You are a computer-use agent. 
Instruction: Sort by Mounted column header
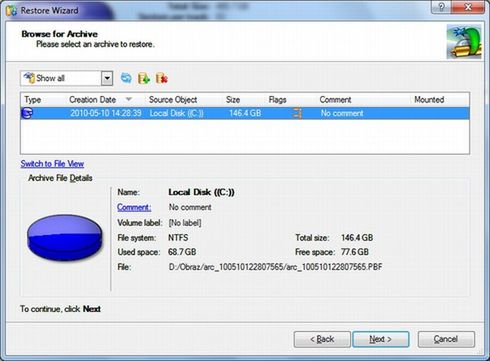[x=429, y=100]
